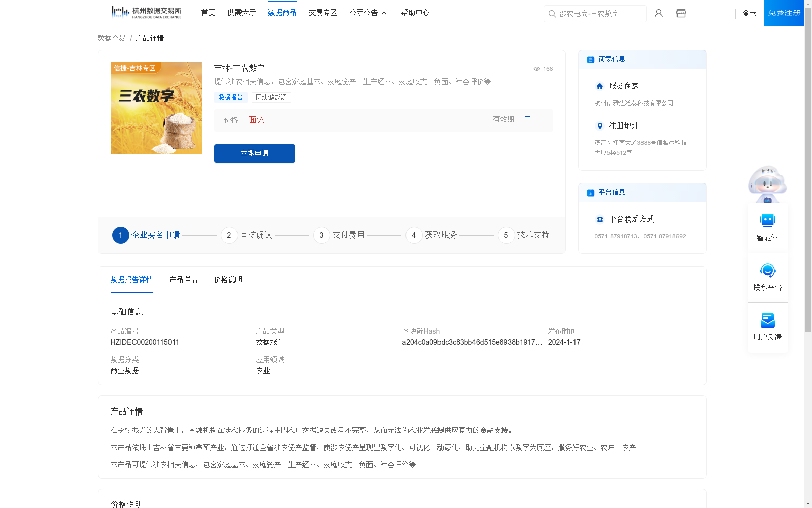The height and width of the screenshot is (508, 812).
Task: Go to 首页 in navigation
Action: coord(208,13)
